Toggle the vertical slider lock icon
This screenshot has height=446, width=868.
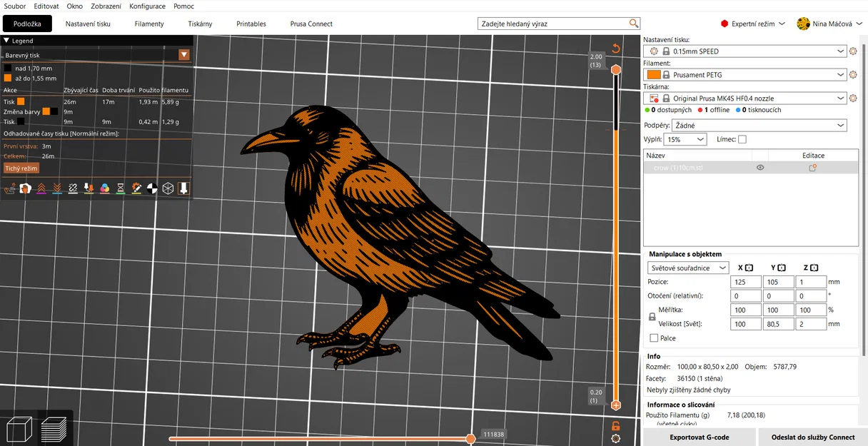615,425
